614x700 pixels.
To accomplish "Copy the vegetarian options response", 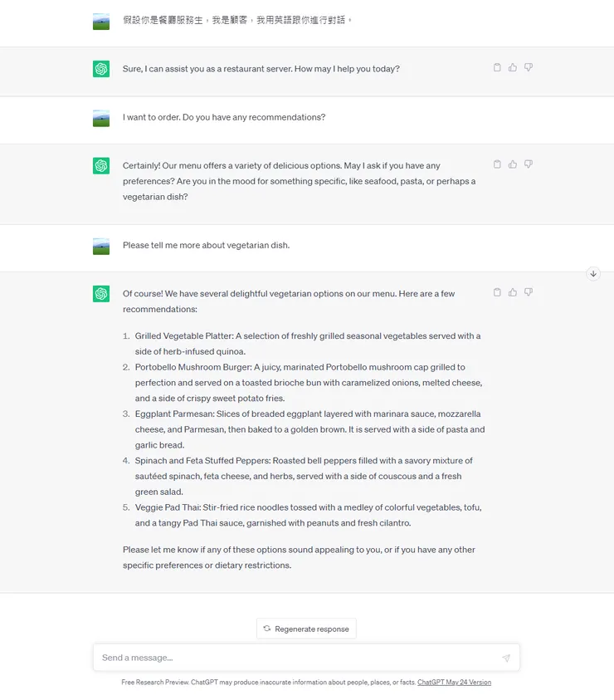I will point(497,292).
